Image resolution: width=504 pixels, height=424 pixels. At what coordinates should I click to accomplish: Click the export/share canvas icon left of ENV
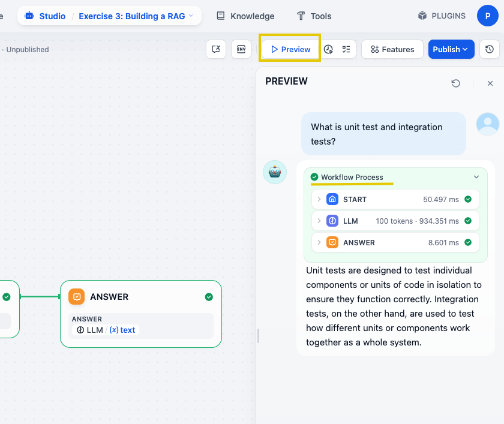coord(216,49)
